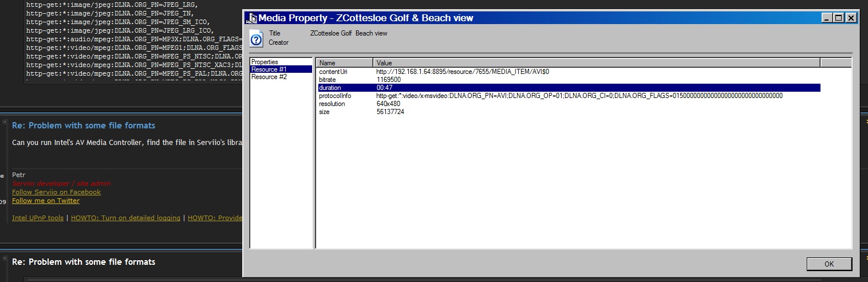Select the size property row

325,112
